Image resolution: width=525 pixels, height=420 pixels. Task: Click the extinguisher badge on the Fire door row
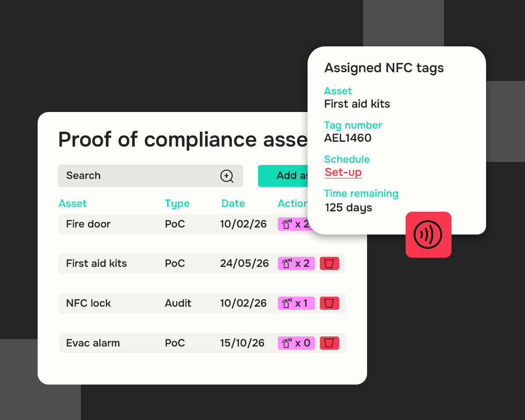[x=293, y=224]
